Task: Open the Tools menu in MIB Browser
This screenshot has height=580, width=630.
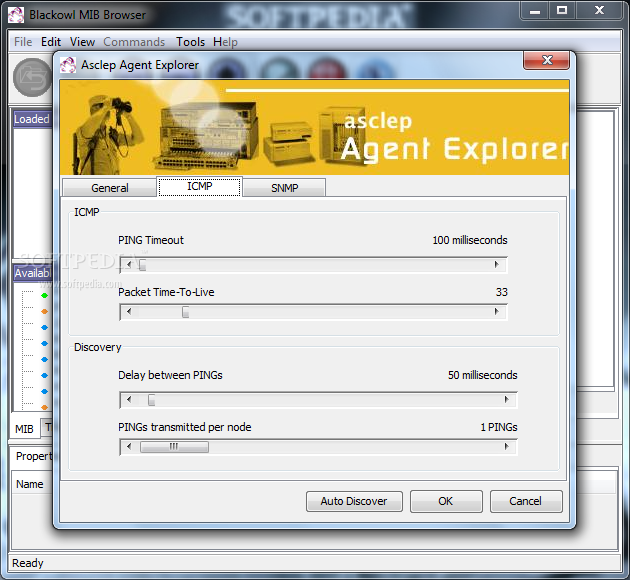Action: click(190, 42)
